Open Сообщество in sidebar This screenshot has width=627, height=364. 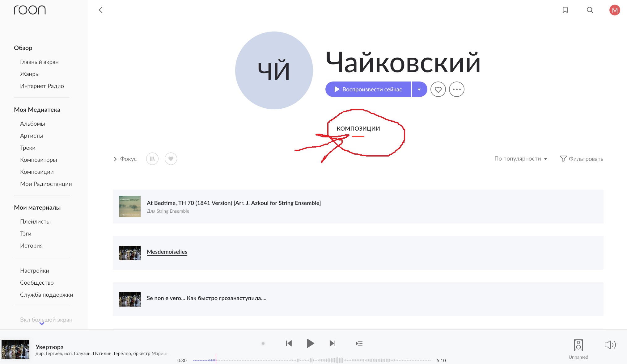pos(37,282)
